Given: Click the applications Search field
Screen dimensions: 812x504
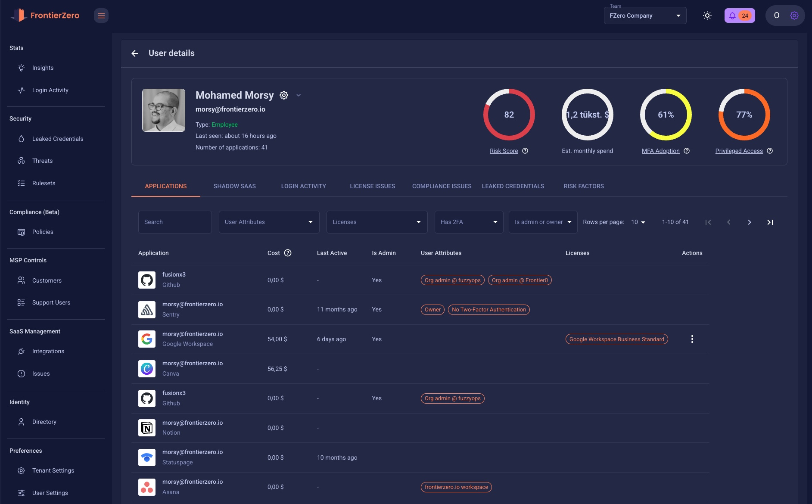Looking at the screenshot, I should pos(174,222).
